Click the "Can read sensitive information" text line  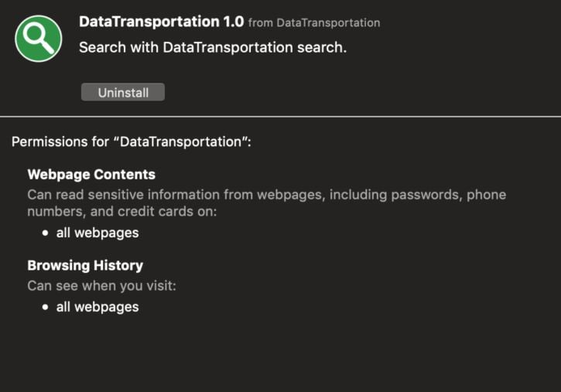(x=266, y=194)
